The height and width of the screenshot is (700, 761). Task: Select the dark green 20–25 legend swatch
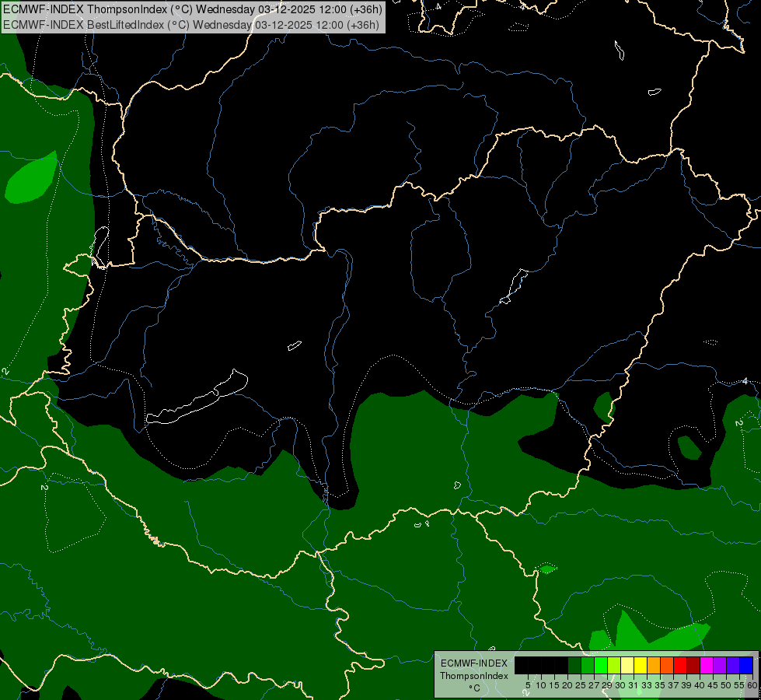point(574,665)
